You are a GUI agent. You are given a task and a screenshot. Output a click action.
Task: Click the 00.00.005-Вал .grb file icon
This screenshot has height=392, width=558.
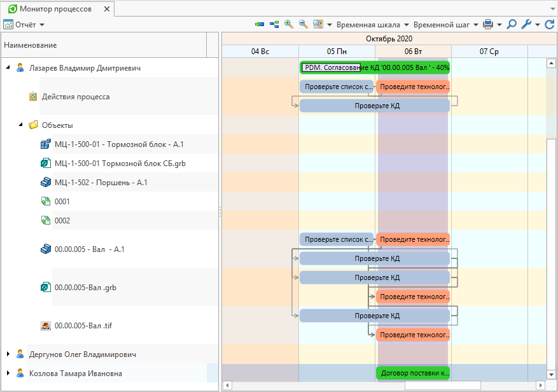point(46,287)
